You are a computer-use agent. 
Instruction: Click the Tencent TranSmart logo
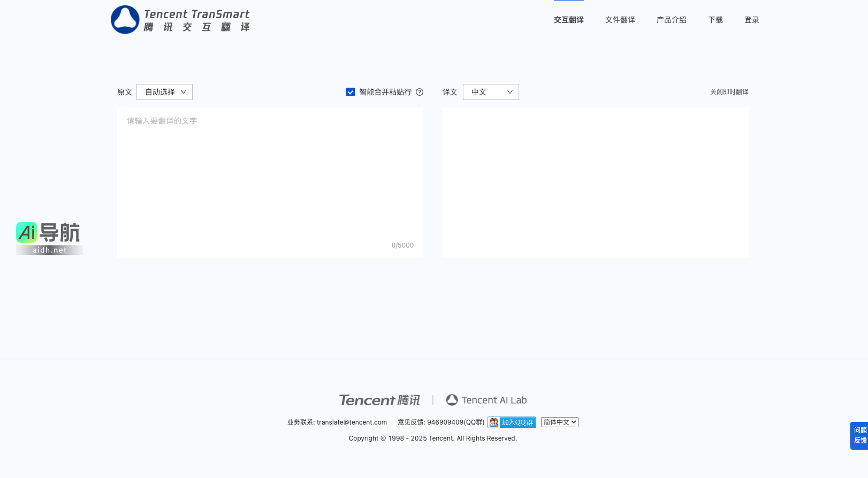point(180,20)
